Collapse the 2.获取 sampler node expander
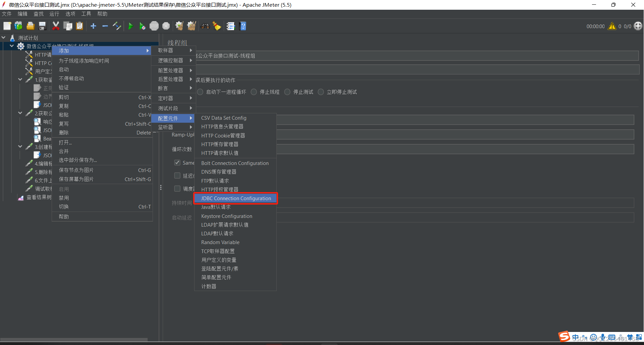This screenshot has height=345, width=644. 20,113
